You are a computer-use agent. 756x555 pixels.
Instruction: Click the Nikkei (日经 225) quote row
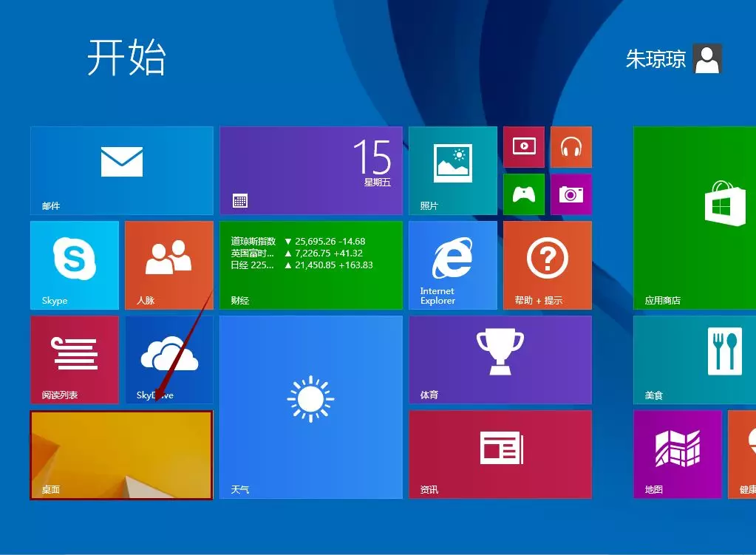pos(302,265)
